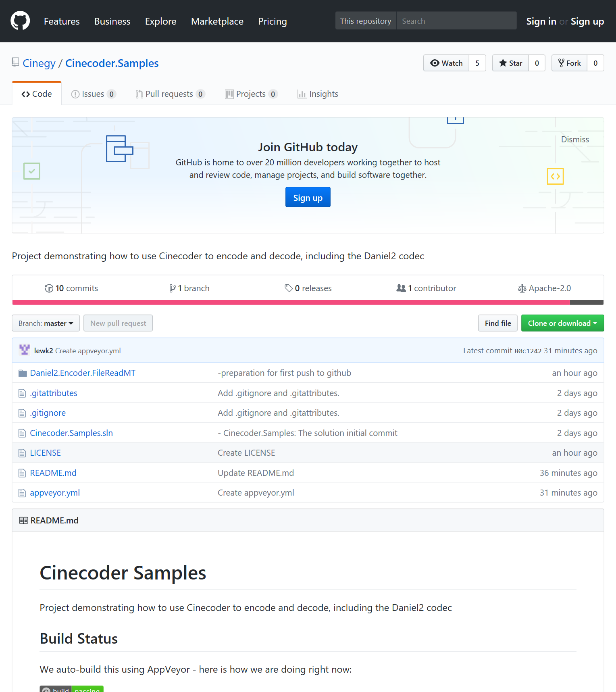
Task: Click the Fork button
Action: (x=569, y=63)
